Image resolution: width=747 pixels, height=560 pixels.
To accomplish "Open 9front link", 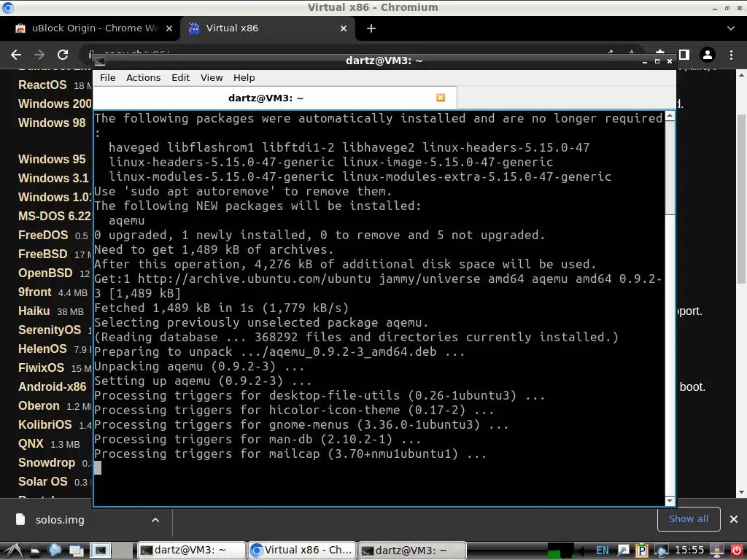I will click(35, 292).
